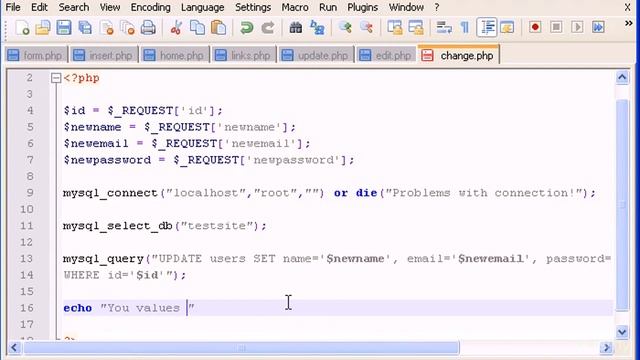Viewport: 640px width, 360px height.
Task: Click line number 9 in margin
Action: click(x=29, y=193)
